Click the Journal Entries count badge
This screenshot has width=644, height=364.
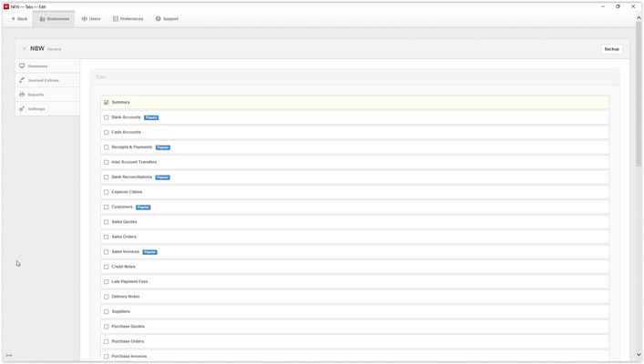coord(73,80)
